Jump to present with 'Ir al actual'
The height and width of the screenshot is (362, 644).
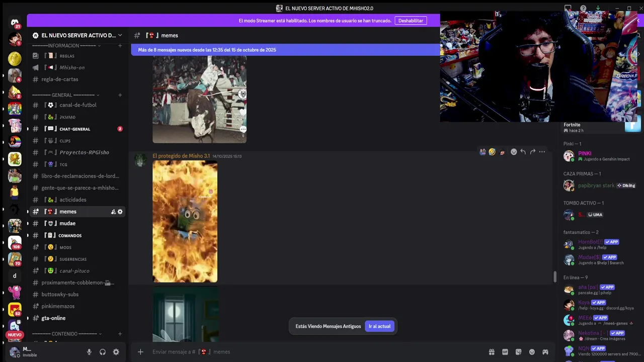click(379, 326)
